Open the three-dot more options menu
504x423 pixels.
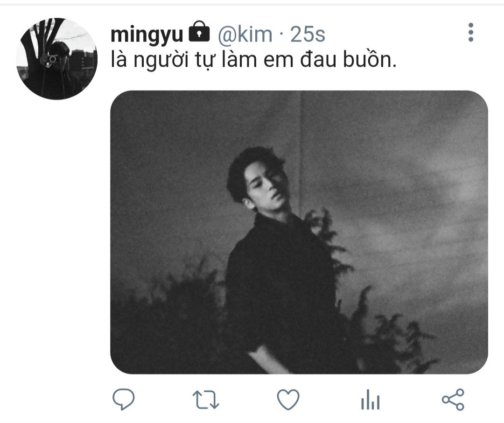click(x=471, y=32)
